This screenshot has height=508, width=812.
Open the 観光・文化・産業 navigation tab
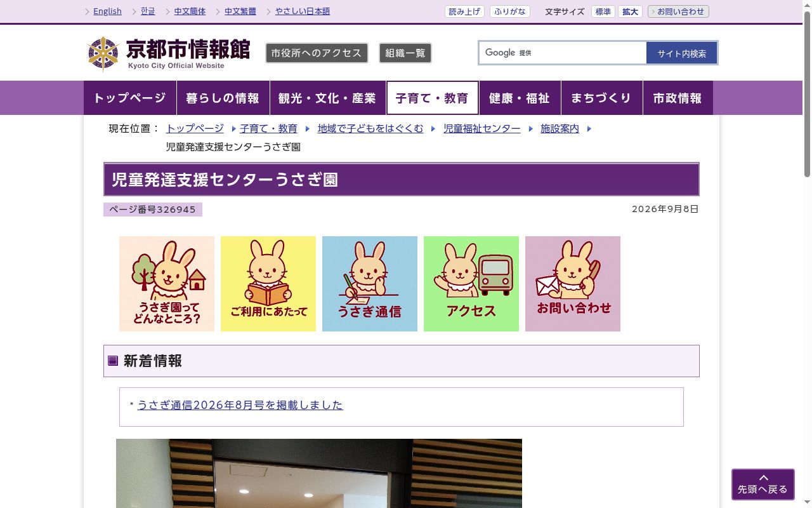[327, 98]
